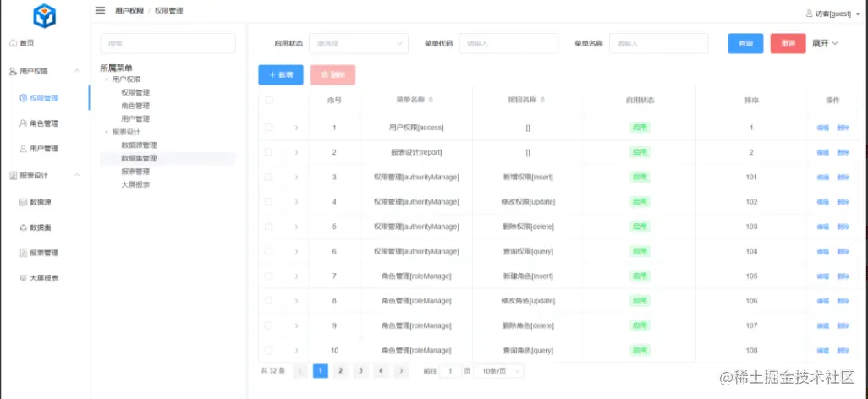Collapse 用户权限 node in 所属菜单 tree
868x399 pixels.
(x=107, y=79)
